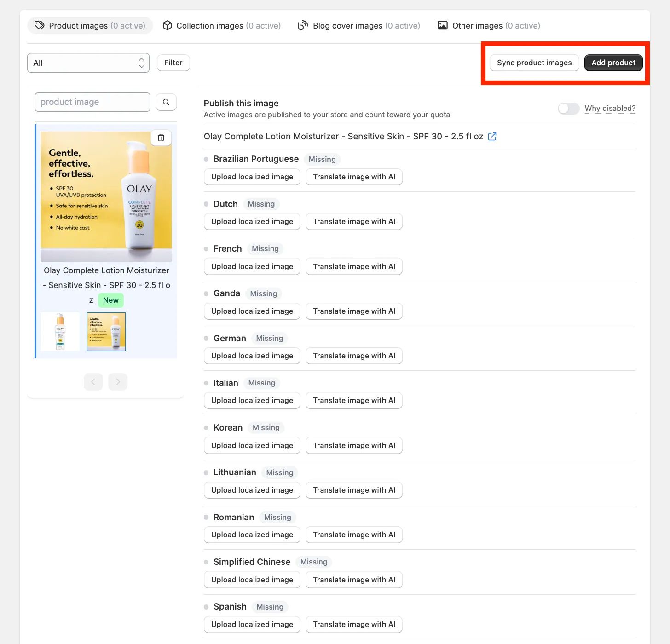Translate Lithuanian image with AI
This screenshot has height=644, width=670.
(354, 490)
